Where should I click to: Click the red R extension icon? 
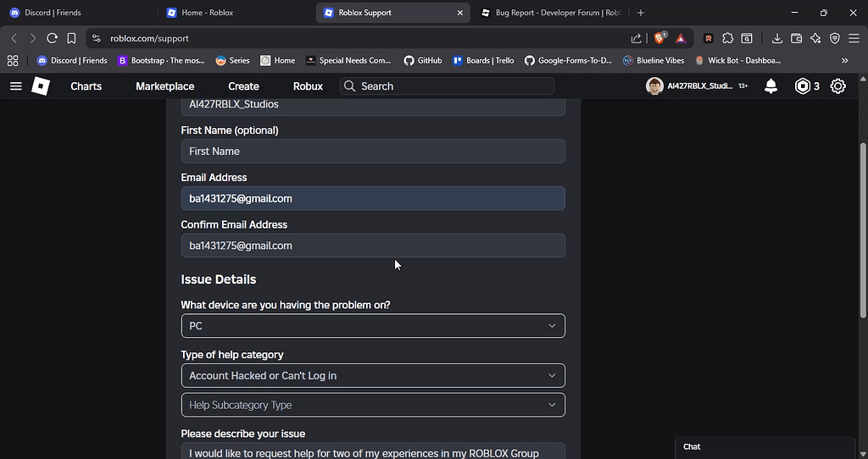(708, 38)
